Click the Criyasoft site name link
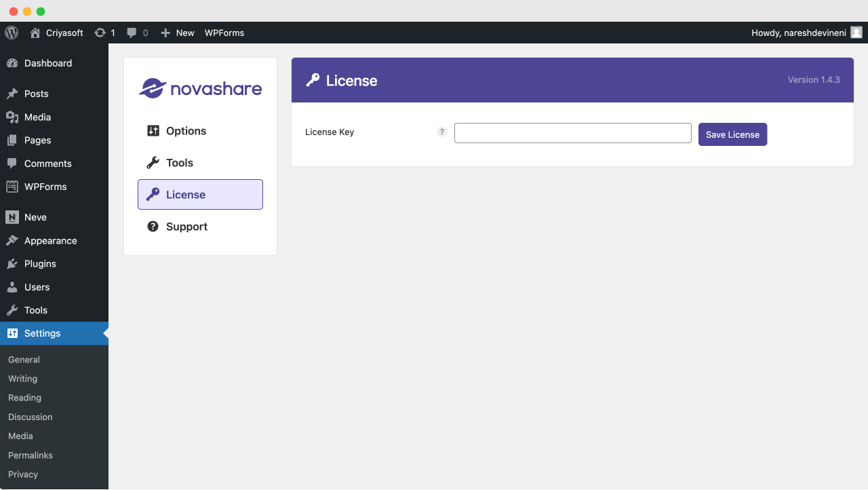The width and height of the screenshot is (868, 490). pos(64,33)
